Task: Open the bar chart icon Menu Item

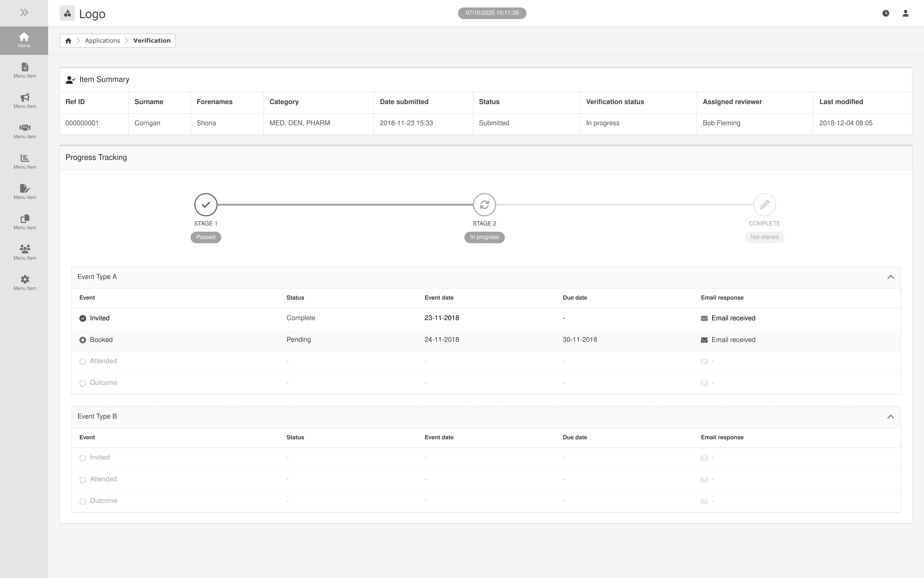Action: tap(25, 161)
